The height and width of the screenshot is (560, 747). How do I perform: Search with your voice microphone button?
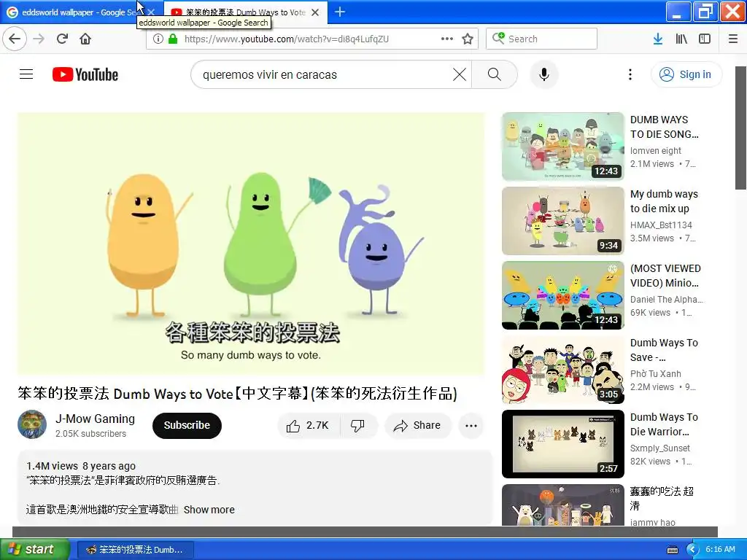click(544, 74)
